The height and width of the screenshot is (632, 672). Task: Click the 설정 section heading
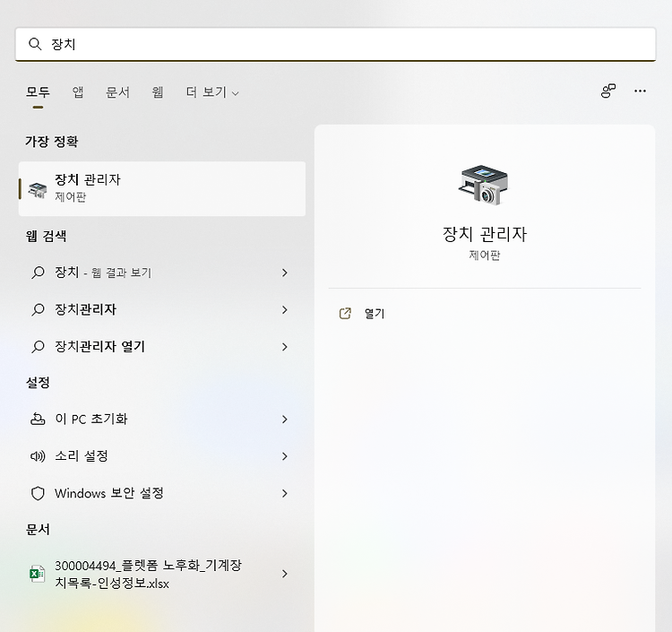[x=38, y=382]
